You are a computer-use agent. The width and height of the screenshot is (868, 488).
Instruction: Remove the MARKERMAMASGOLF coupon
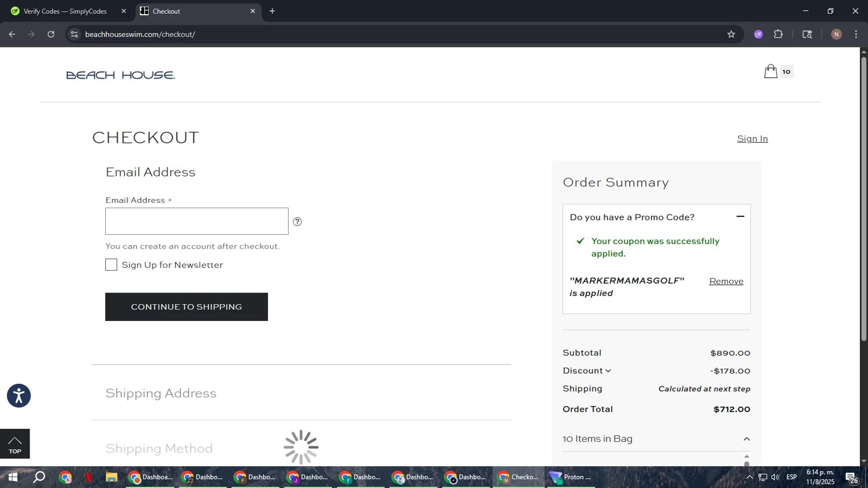726,281
